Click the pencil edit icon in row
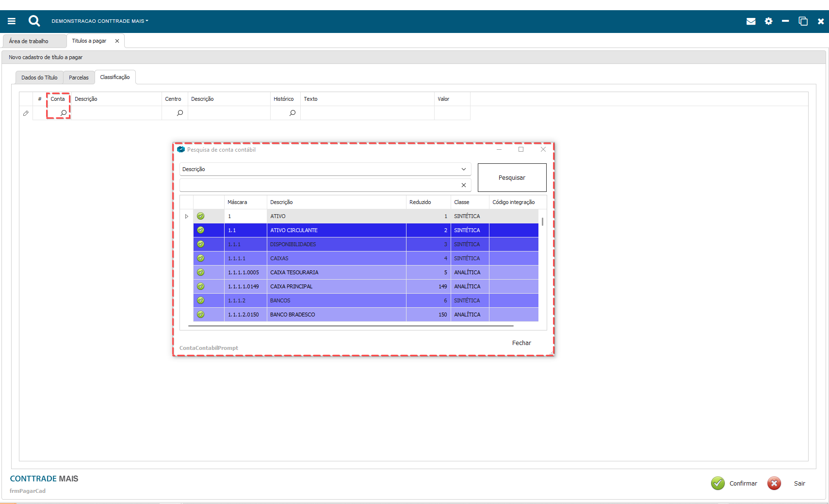Screen dimensions: 829x504 [x=26, y=113]
